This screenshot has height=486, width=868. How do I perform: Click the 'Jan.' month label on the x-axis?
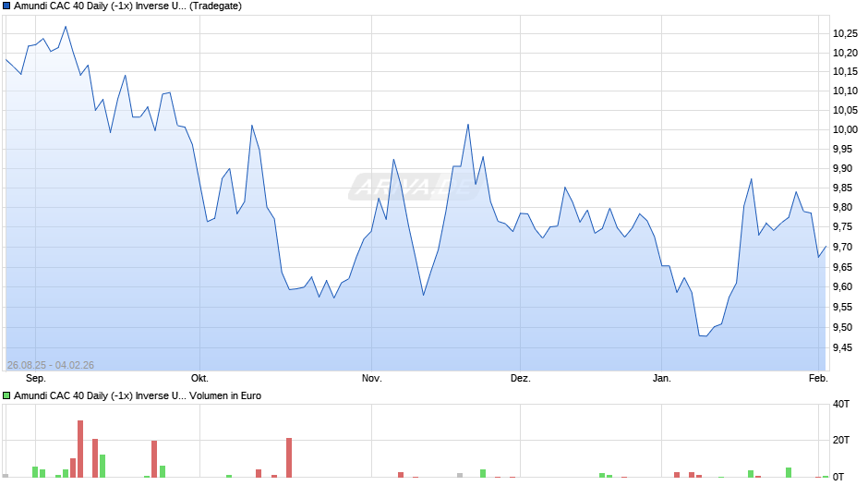661,379
